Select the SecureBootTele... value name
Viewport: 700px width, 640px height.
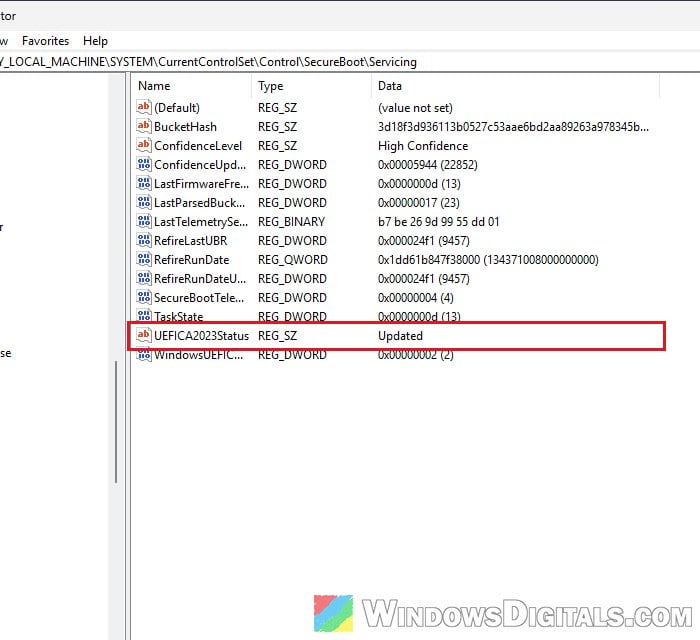click(x=199, y=298)
